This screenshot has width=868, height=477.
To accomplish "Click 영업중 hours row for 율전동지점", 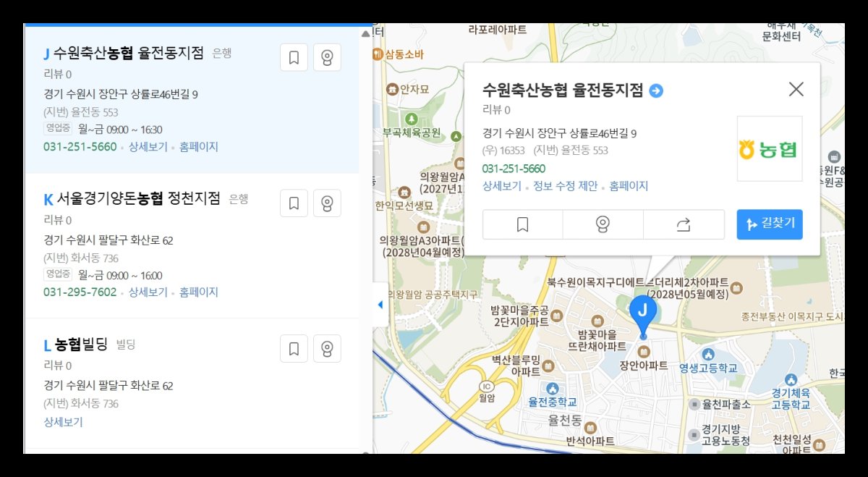I will coord(103,129).
